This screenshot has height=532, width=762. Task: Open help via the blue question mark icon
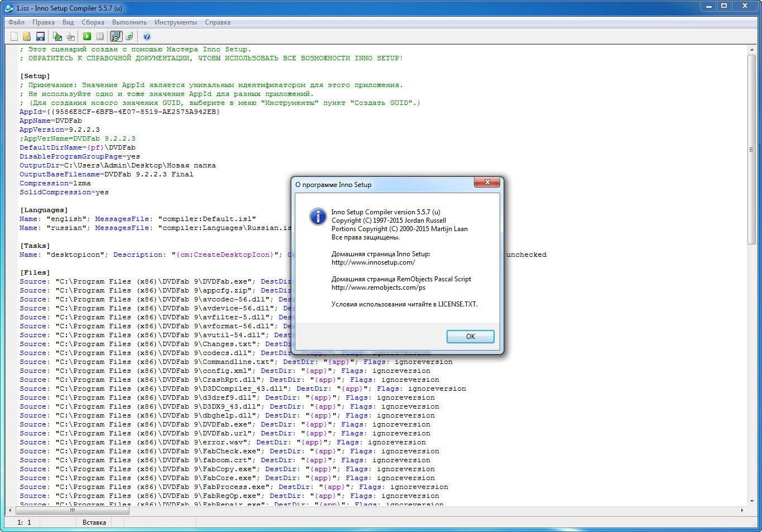[147, 36]
